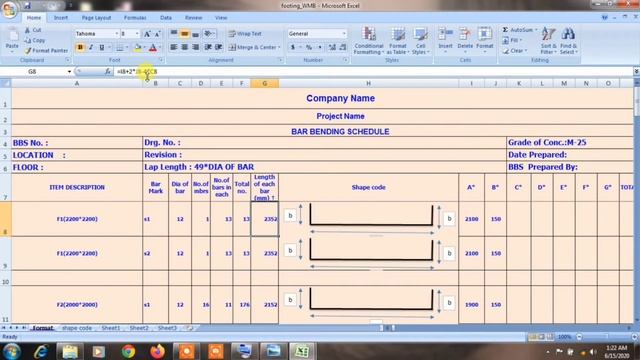The height and width of the screenshot is (360, 640).
Task: Click in the formula bar
Action: pyautogui.click(x=373, y=71)
